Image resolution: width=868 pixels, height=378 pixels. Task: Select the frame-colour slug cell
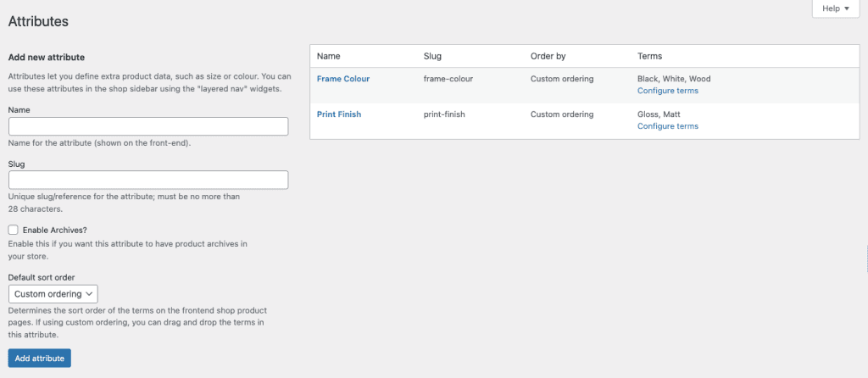pos(448,79)
